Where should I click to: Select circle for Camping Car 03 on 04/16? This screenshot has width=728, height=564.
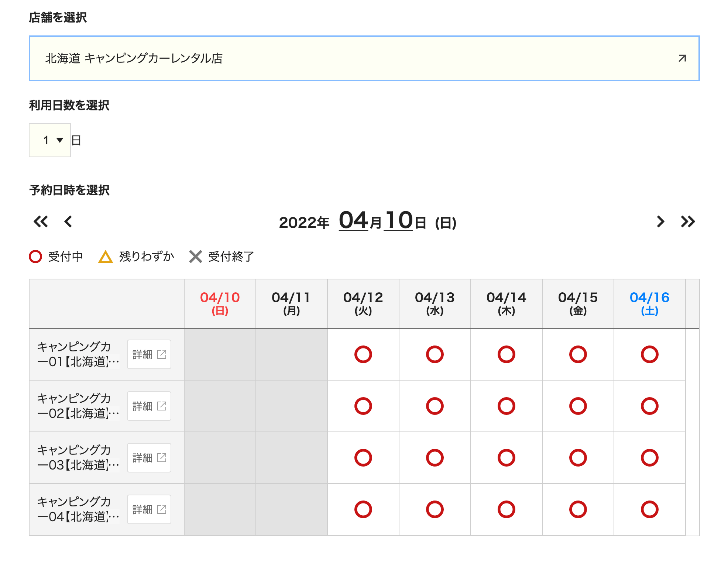coord(650,458)
